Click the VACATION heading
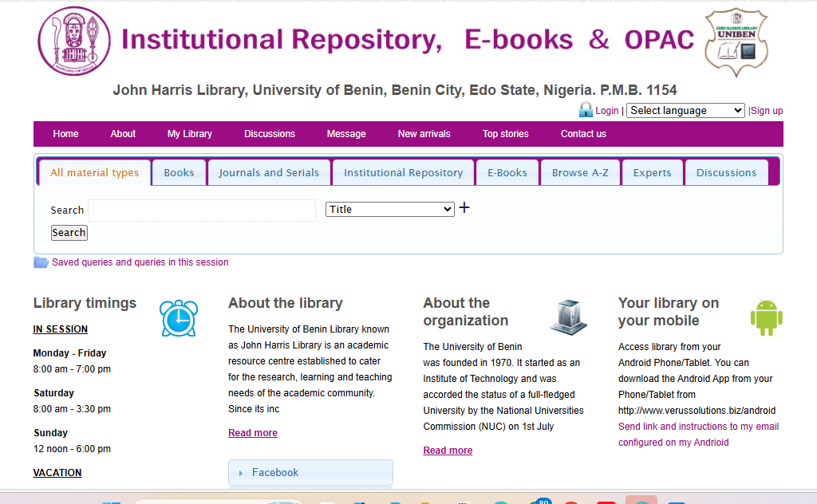 57,473
